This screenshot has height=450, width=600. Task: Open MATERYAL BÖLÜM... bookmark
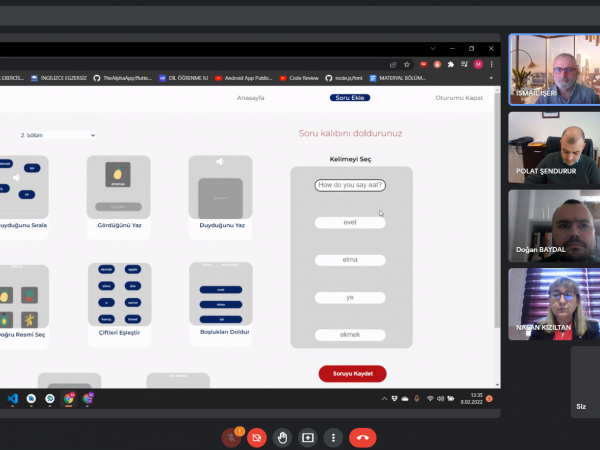(398, 78)
